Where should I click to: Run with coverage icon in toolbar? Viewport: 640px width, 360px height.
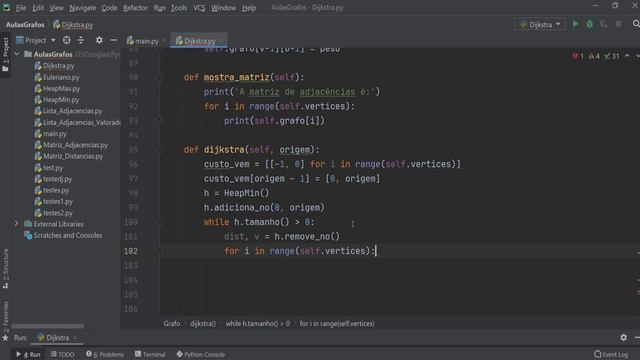click(x=604, y=24)
